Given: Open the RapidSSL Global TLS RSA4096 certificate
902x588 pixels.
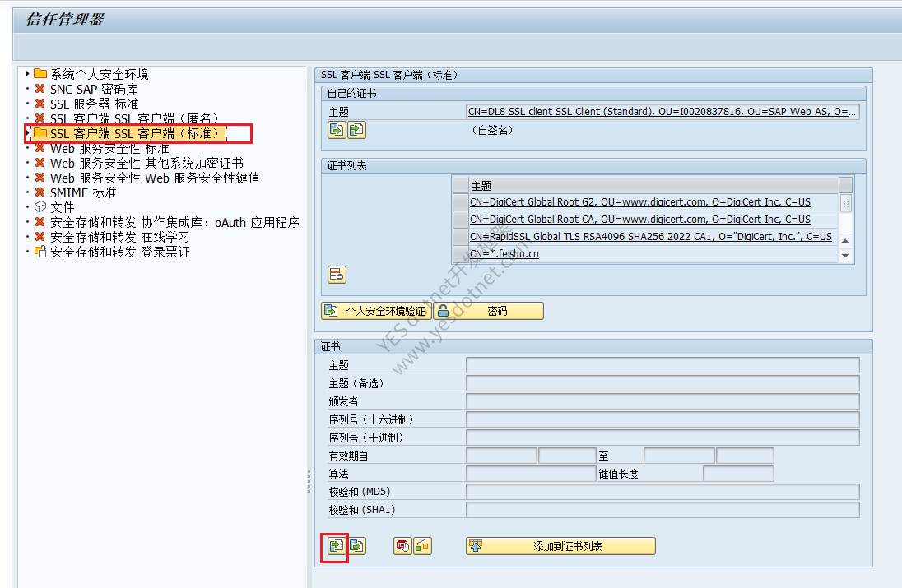Looking at the screenshot, I should tap(651, 237).
